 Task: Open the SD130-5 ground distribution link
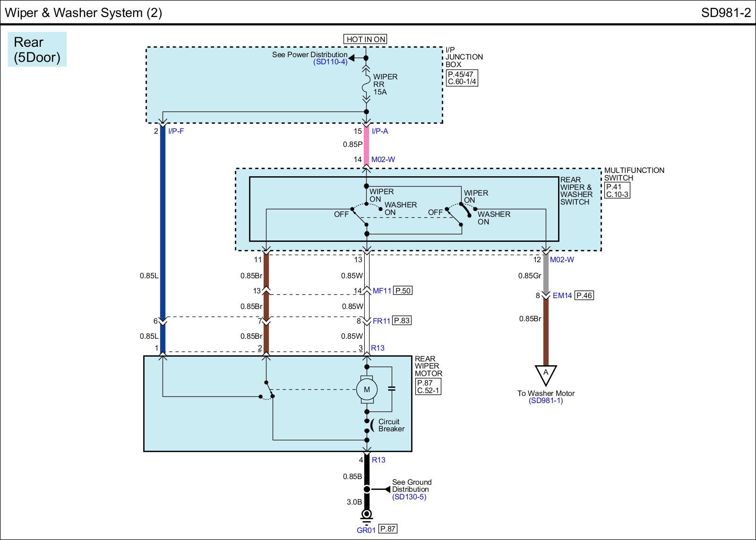pos(409,497)
